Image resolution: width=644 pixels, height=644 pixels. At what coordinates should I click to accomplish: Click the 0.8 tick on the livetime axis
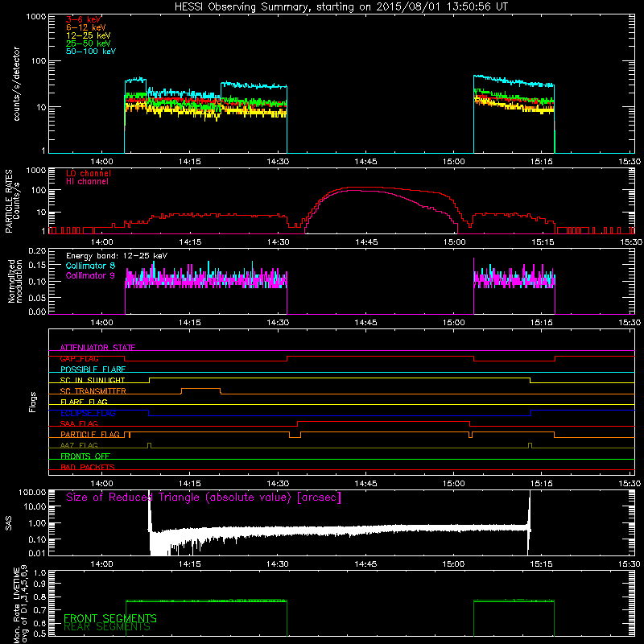pos(40,597)
